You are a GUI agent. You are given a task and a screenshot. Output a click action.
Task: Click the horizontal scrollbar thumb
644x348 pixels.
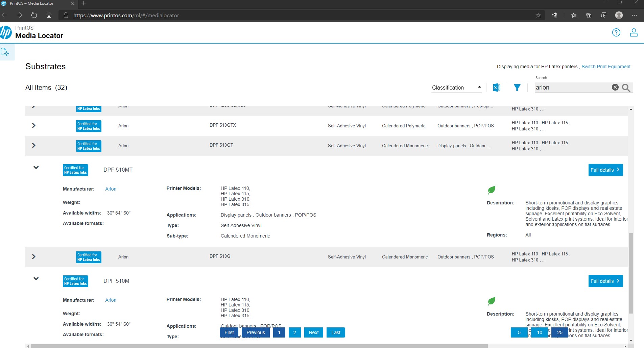pos(259,346)
